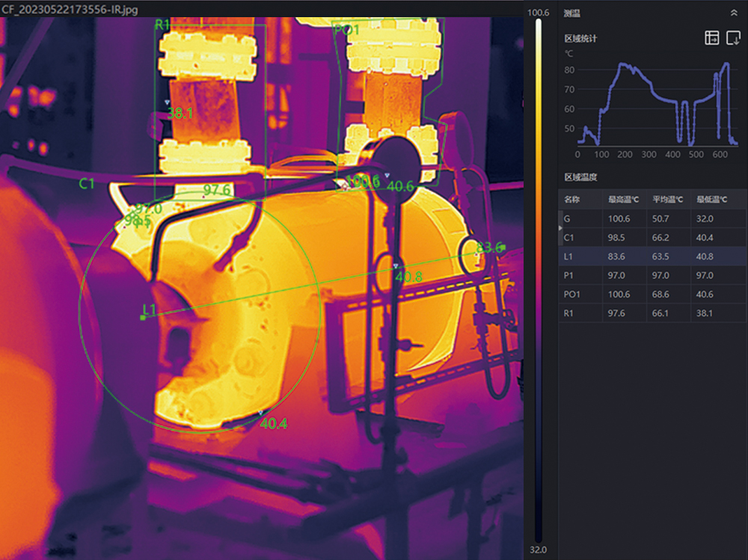This screenshot has height=560, width=748.
Task: Click the download chart icon
Action: coord(732,37)
